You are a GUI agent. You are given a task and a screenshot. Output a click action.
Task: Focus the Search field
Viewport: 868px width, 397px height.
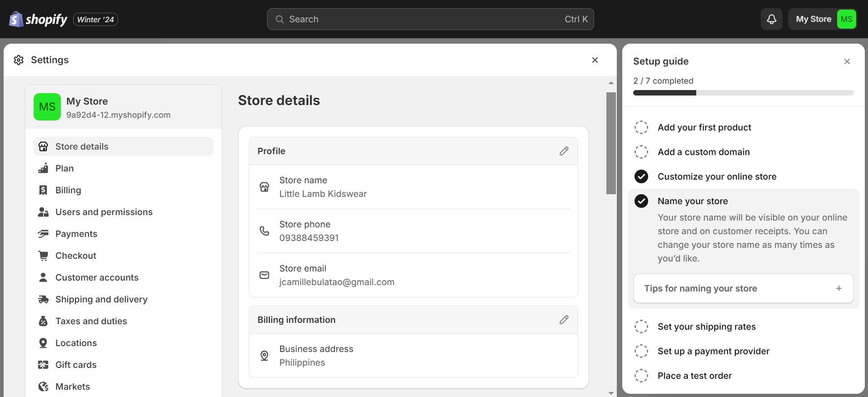click(431, 19)
